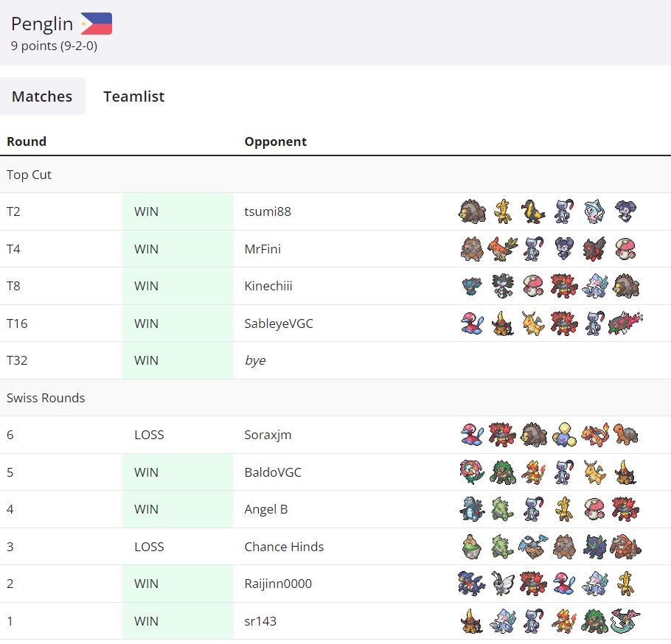
Task: Open opponent tsumi88's record
Action: tap(268, 211)
